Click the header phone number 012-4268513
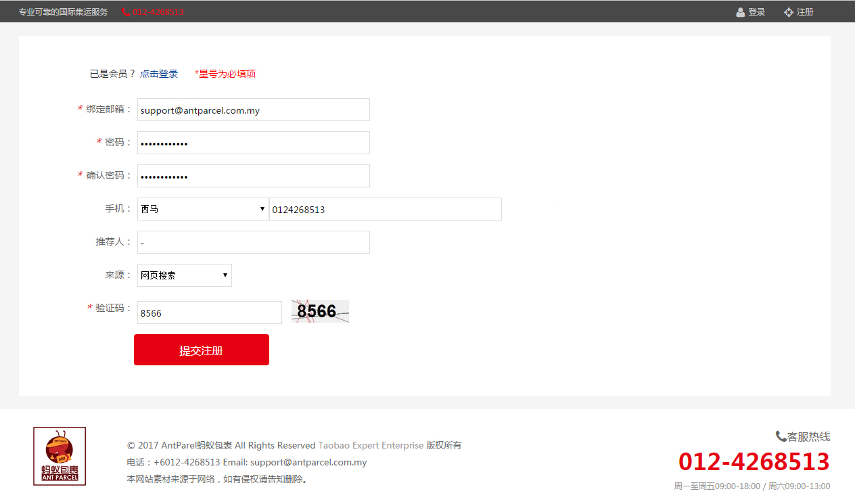The height and width of the screenshot is (504, 855). (158, 12)
